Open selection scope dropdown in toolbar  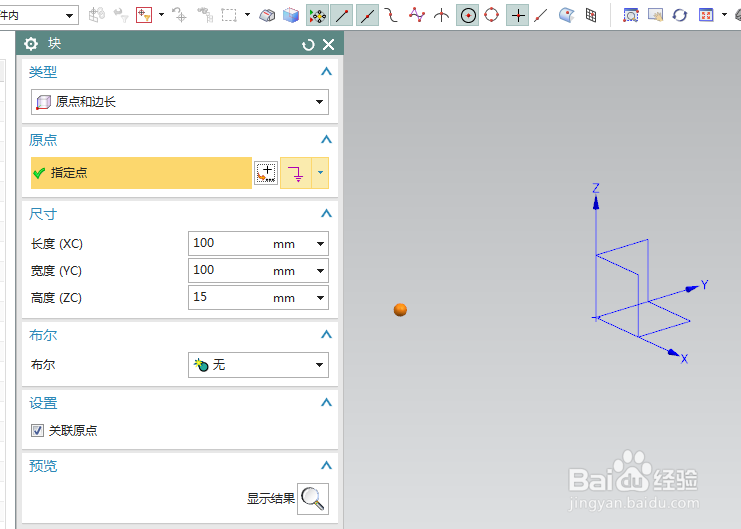pos(69,16)
